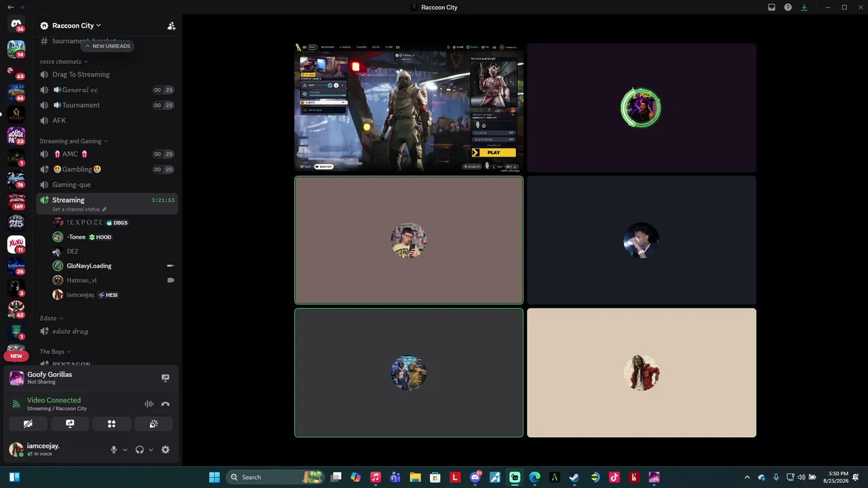Open Discord help in title bar
Viewport: 868px width, 488px height.
(x=788, y=7)
